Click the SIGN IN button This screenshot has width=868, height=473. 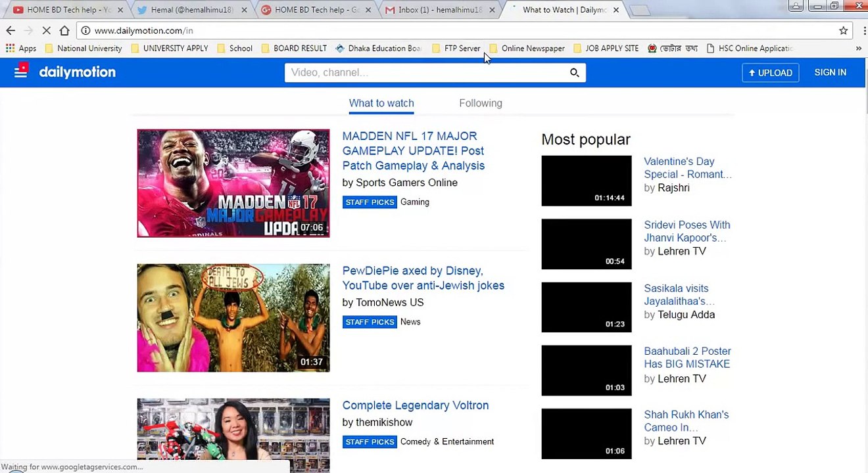[830, 72]
